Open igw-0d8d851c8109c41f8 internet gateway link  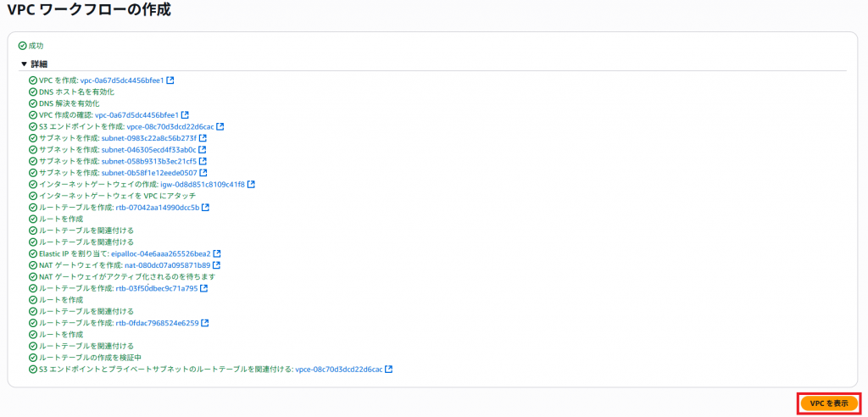202,184
